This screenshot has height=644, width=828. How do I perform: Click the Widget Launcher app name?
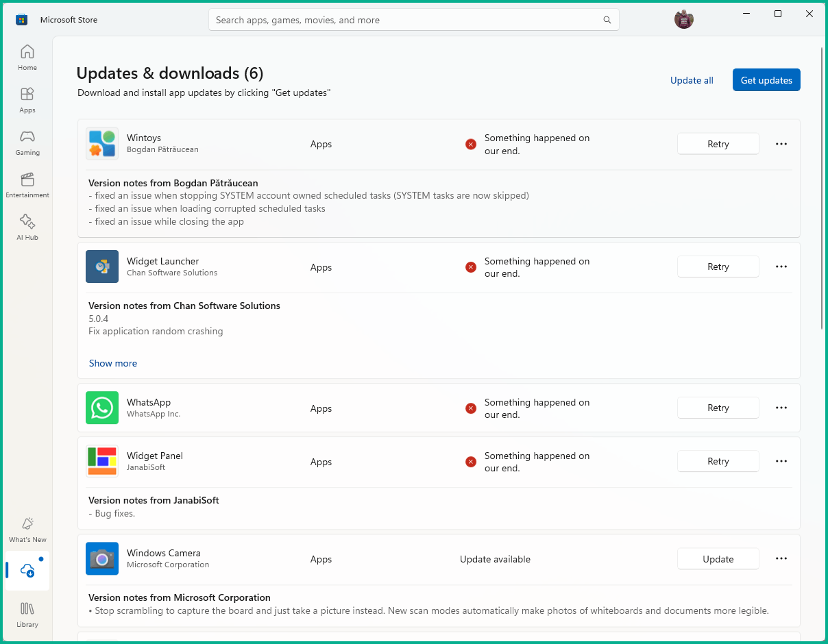pyautogui.click(x=163, y=261)
